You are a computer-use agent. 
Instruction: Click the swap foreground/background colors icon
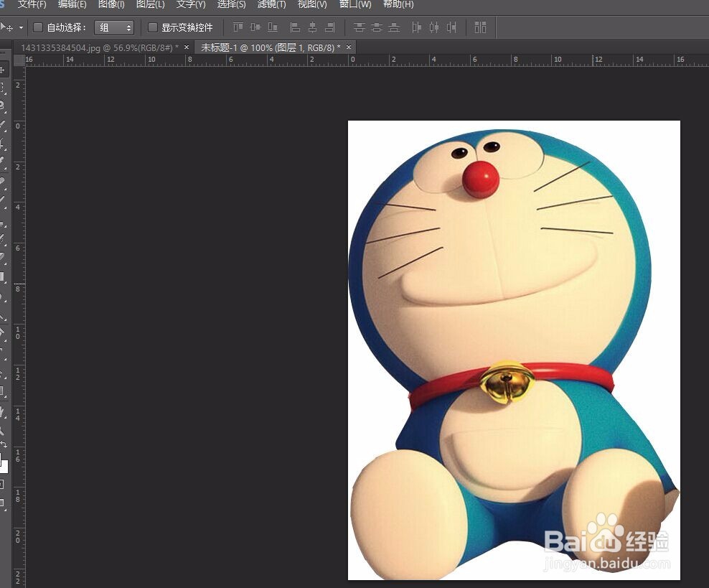click(4, 445)
